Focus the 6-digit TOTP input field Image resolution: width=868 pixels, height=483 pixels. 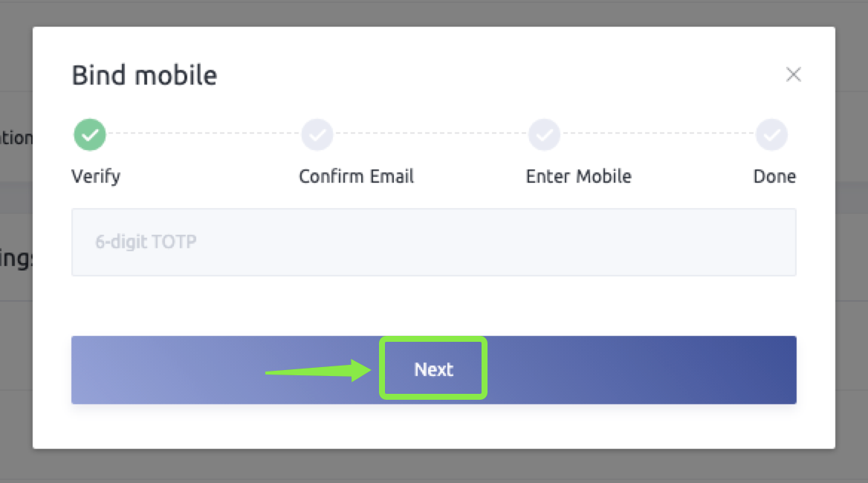pyautogui.click(x=433, y=242)
